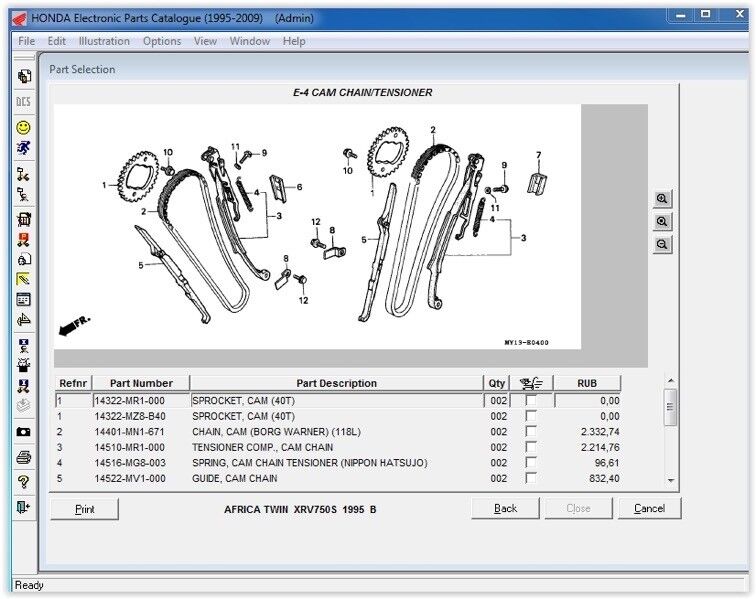Open the Window menu
This screenshot has width=756, height=599.
coord(250,41)
